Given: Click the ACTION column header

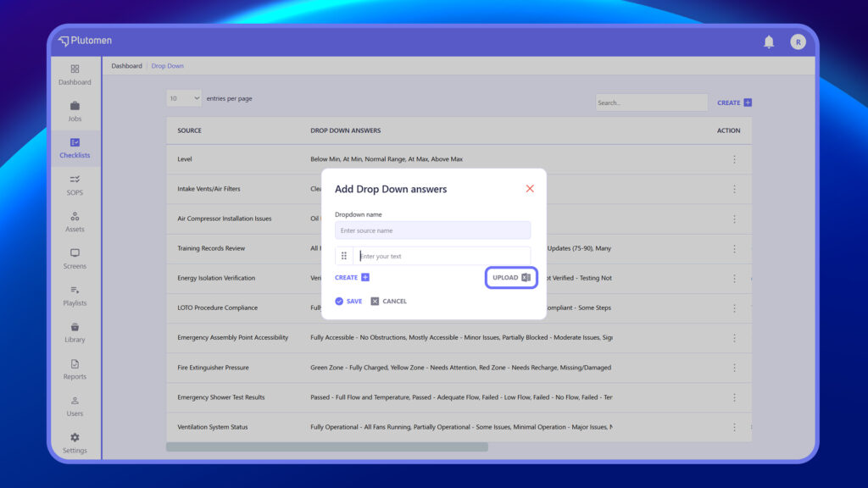Looking at the screenshot, I should (728, 130).
